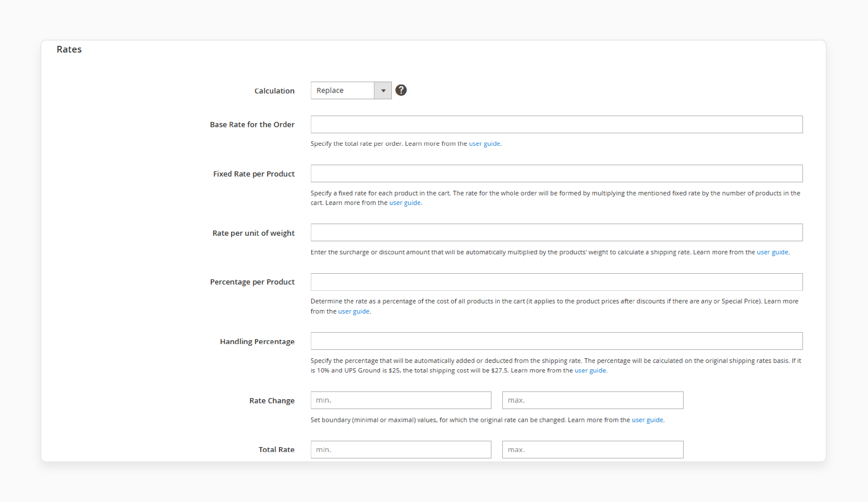
Task: Click the Base Rate for the Order label
Action: [x=252, y=125]
